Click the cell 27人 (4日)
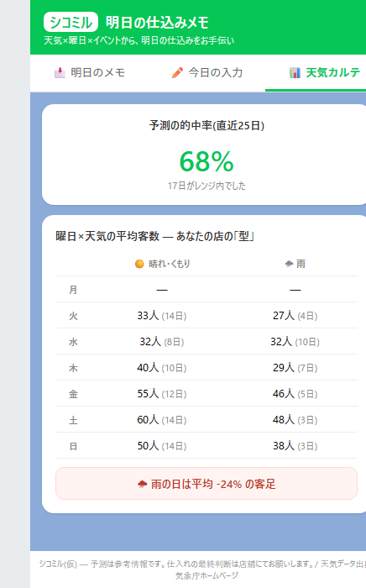The image size is (366, 588). (295, 316)
